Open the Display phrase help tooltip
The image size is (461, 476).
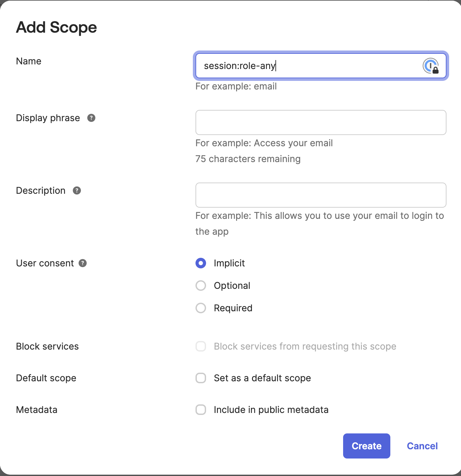pos(91,118)
